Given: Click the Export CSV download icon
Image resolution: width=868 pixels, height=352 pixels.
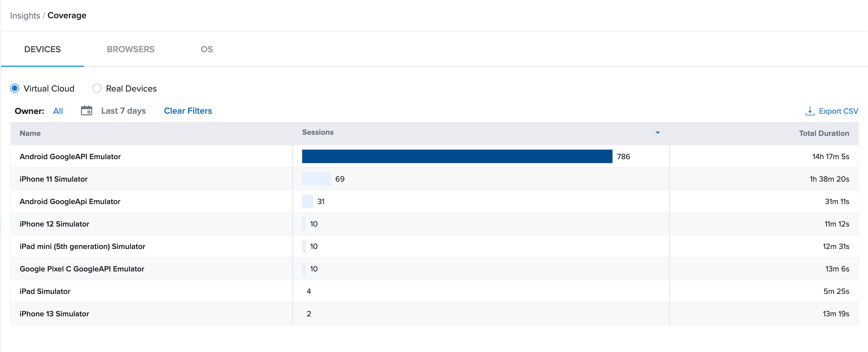Looking at the screenshot, I should [810, 111].
